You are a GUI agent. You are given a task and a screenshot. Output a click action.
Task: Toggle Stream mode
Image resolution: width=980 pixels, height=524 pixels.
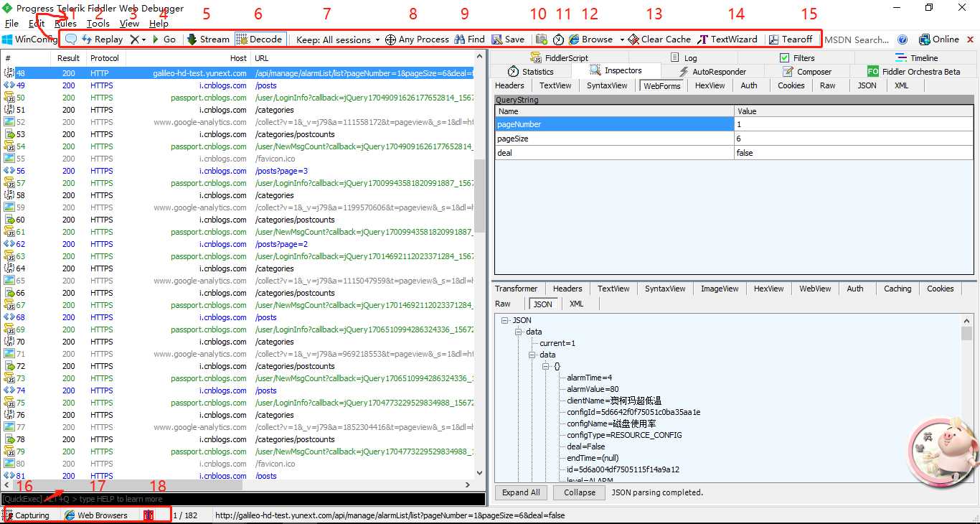point(208,39)
